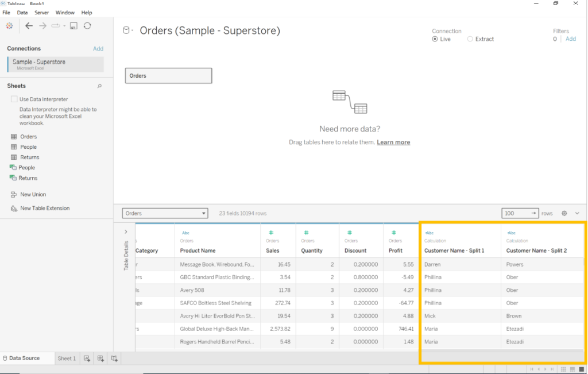Select Orders sheet table icon in list
Image resolution: width=588 pixels, height=374 pixels.
[14, 137]
